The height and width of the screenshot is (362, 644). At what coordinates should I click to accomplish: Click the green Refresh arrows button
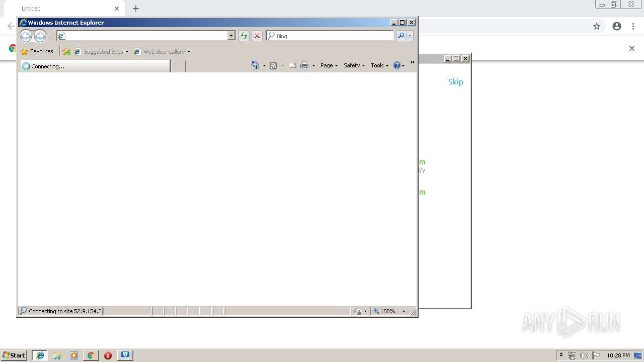pyautogui.click(x=244, y=36)
